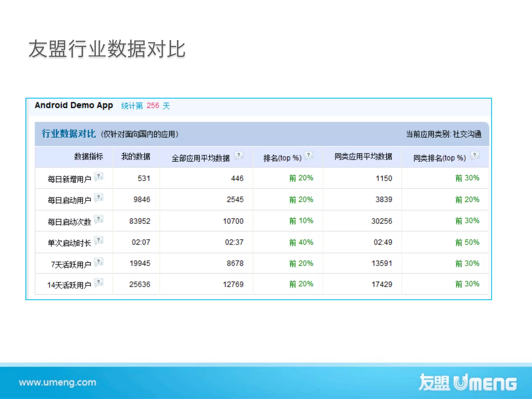Click the Android Demo App title
The image size is (532, 399).
[x=74, y=105]
